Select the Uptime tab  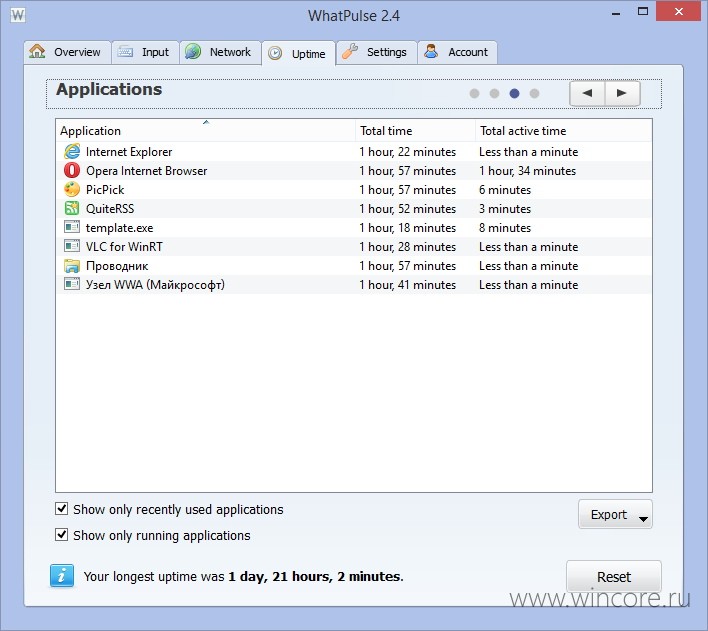click(x=299, y=53)
